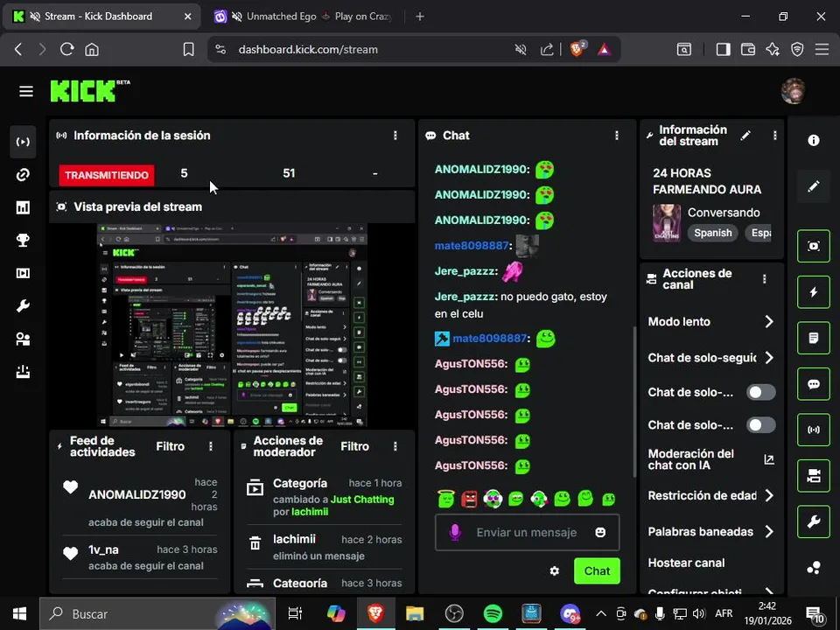Click the info icon in right rail

coord(813,140)
